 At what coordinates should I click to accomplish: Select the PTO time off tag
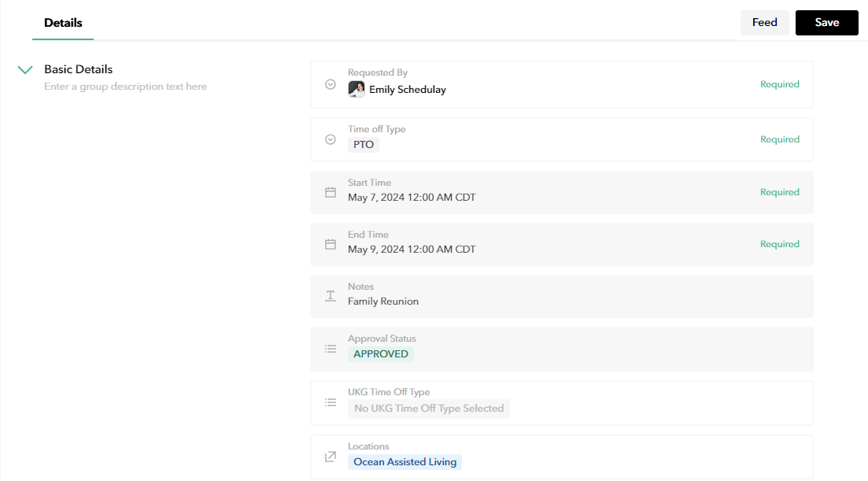click(364, 145)
